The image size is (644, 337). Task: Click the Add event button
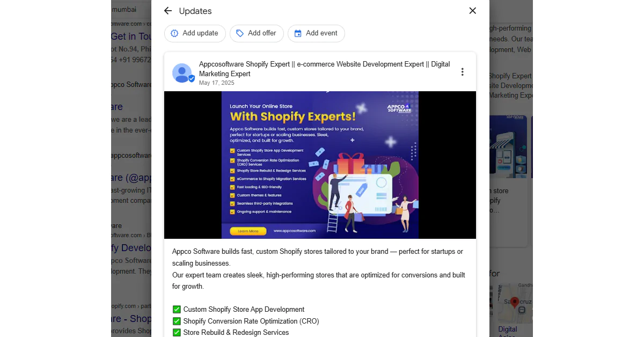tap(316, 33)
